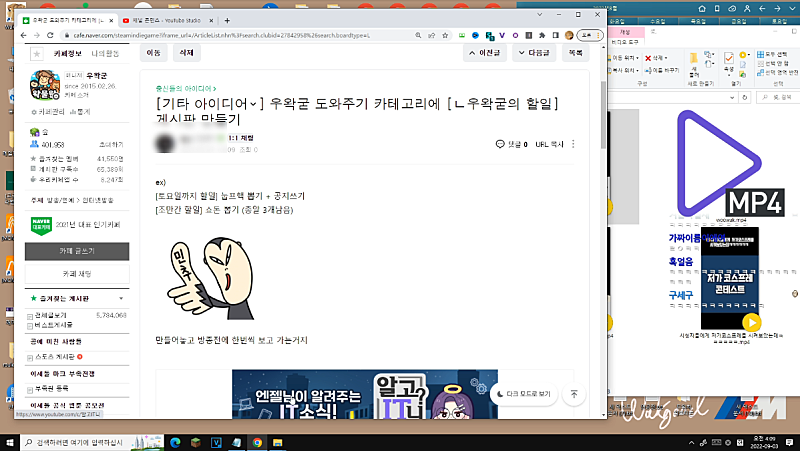Click cloud sync icon in widget
This screenshot has width=800, height=451.
[x=732, y=9]
